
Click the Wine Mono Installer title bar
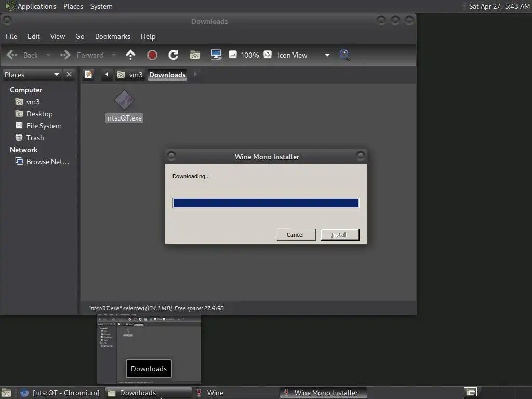[x=267, y=157]
